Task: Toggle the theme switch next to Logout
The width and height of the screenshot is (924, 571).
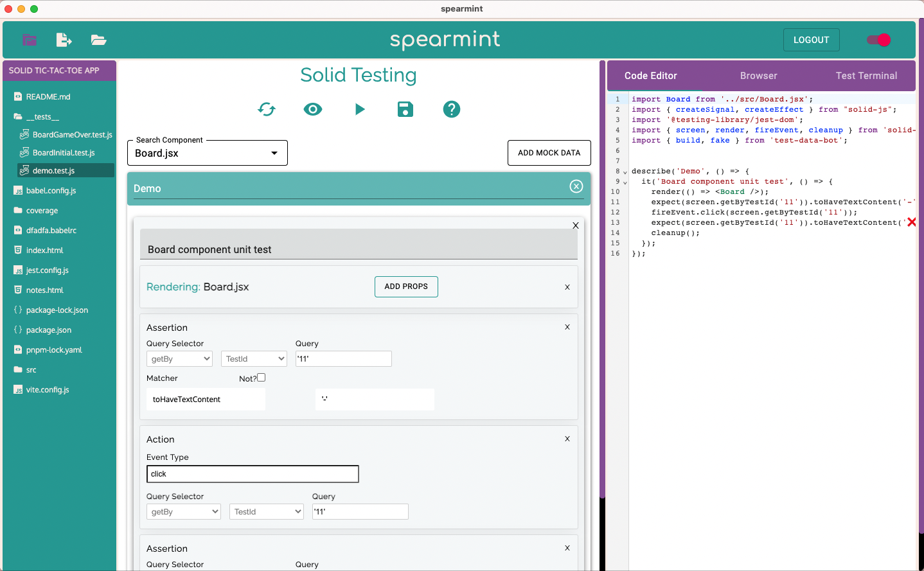Action: [x=878, y=40]
